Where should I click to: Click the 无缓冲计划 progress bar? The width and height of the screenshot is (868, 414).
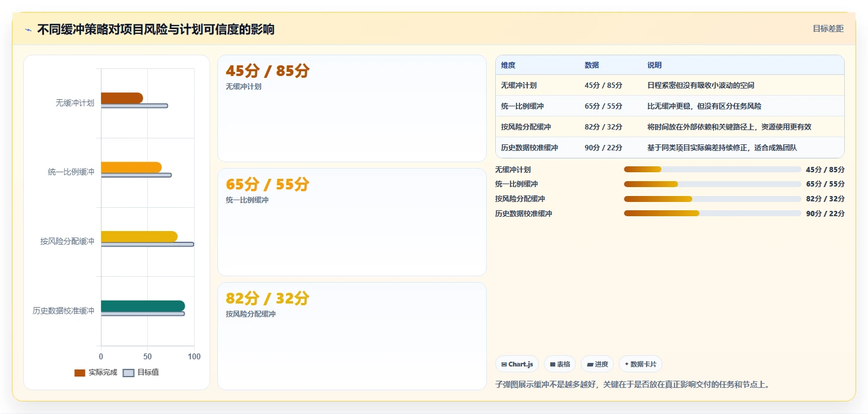712,169
